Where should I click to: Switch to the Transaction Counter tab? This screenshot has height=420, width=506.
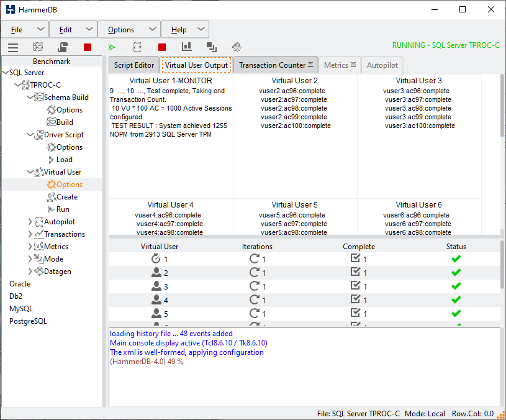[272, 65]
